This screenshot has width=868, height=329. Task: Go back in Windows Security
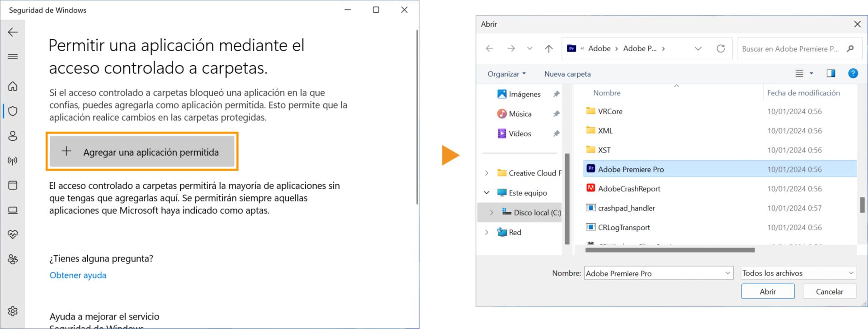click(x=13, y=32)
